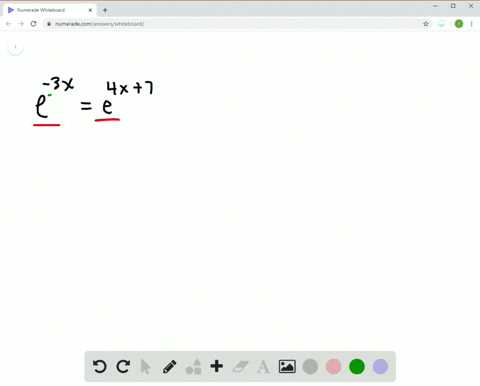The height and width of the screenshot is (386, 480).
Task: Maximize the browser window
Action: (x=453, y=6)
